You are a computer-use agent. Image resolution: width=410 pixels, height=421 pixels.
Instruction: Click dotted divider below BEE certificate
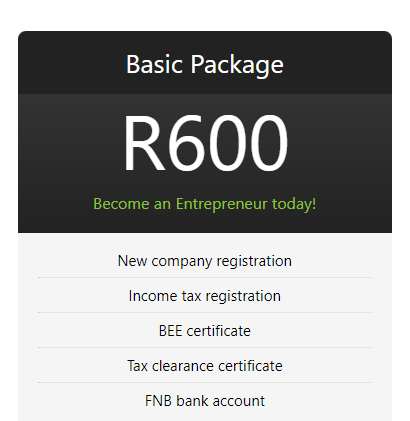point(205,347)
